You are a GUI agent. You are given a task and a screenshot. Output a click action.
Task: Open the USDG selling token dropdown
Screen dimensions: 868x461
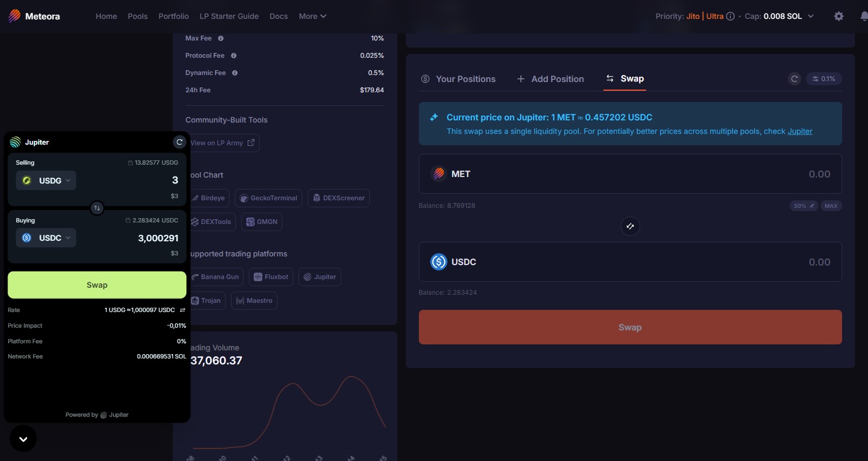coord(46,180)
